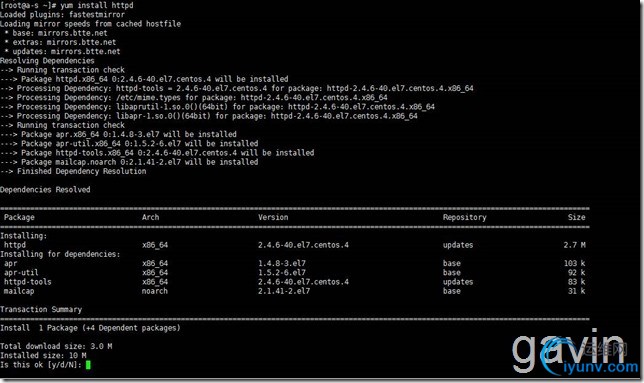
Task: Click 'apr-util' package name in table
Action: click(x=21, y=273)
